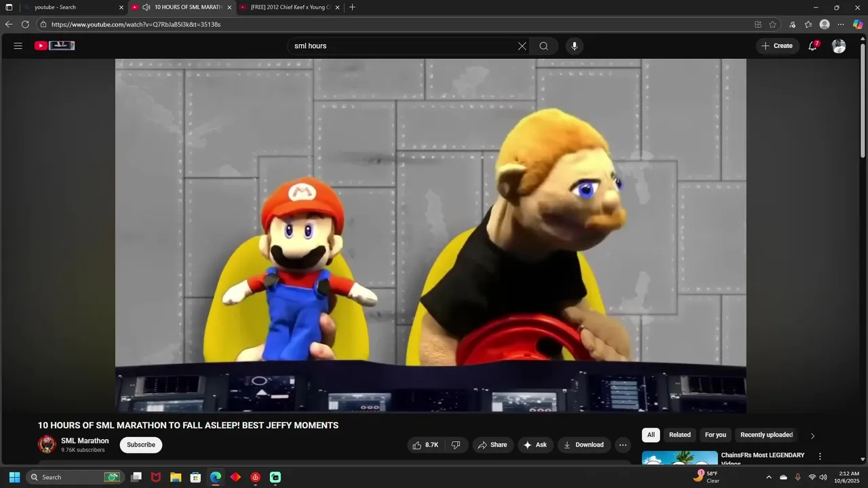Click the Share button
Image resolution: width=868 pixels, height=488 pixels.
[x=492, y=445]
